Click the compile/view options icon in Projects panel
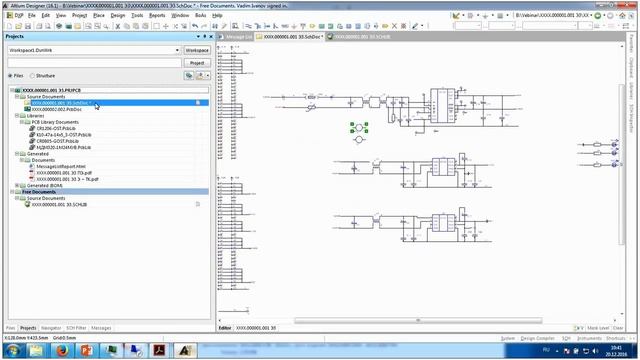This screenshot has height=360, width=640. click(x=189, y=76)
